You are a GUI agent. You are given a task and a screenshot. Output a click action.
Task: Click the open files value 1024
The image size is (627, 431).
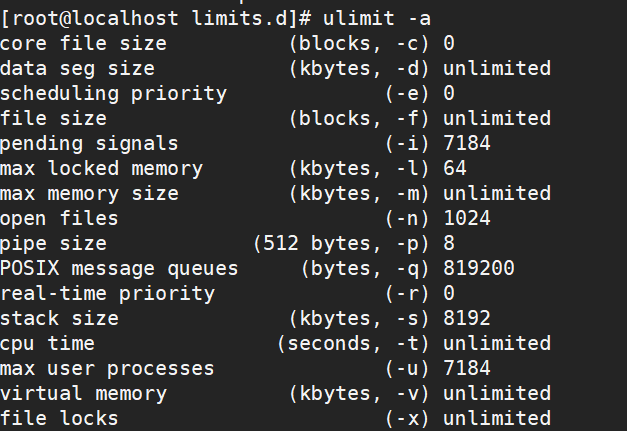(x=467, y=219)
